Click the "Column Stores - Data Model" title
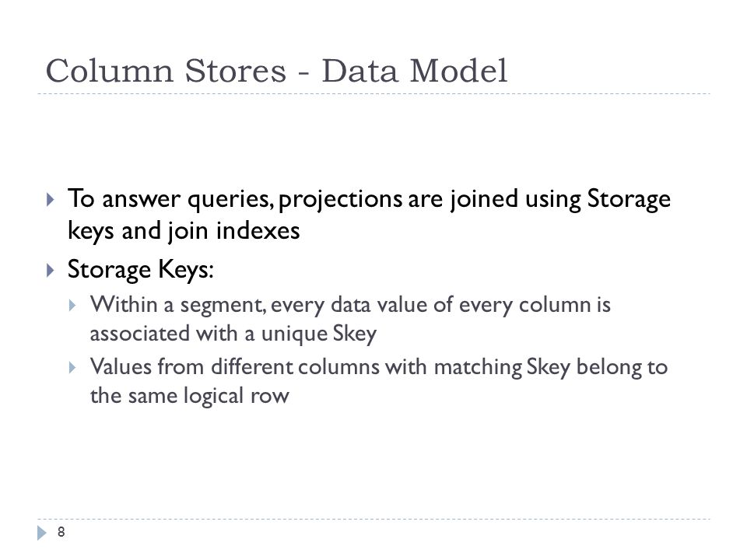Image resolution: width=747 pixels, height=560 pixels. (276, 71)
